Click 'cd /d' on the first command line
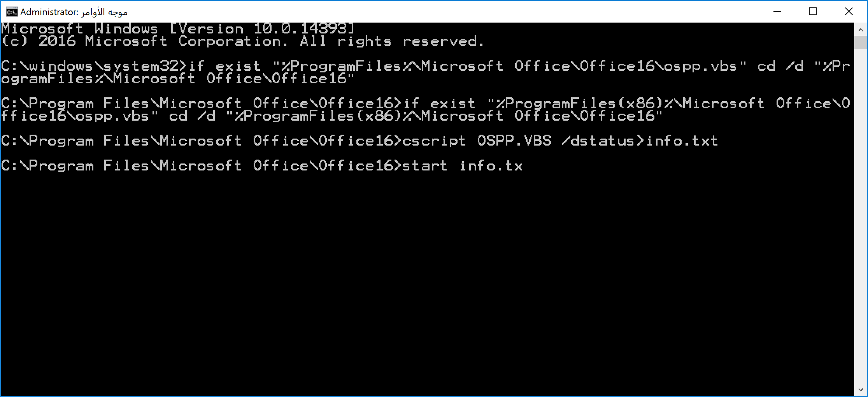 pos(780,66)
